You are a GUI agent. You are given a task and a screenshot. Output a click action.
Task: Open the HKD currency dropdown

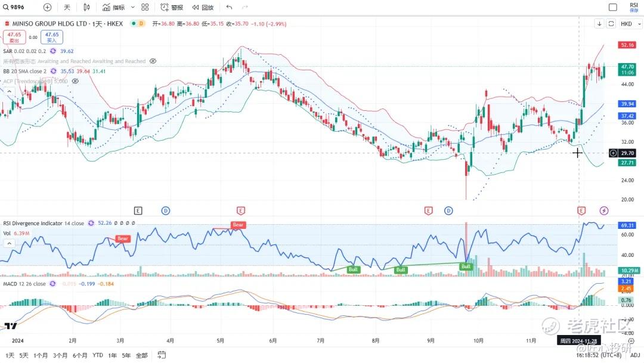click(630, 24)
